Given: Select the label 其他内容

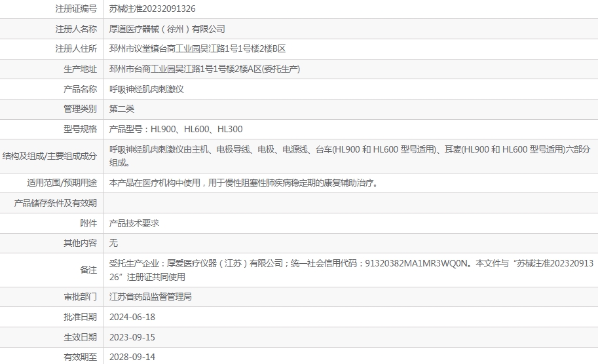Looking at the screenshot, I should pyautogui.click(x=81, y=243).
